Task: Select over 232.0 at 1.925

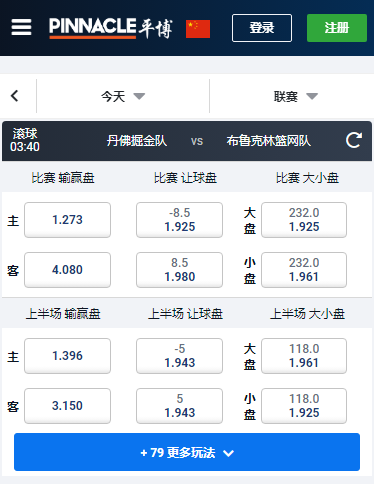Action: 304,220
